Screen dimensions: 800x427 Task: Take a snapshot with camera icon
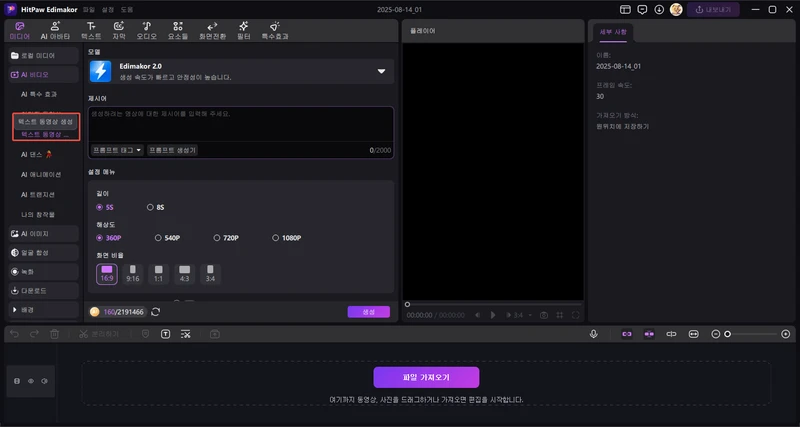(544, 315)
